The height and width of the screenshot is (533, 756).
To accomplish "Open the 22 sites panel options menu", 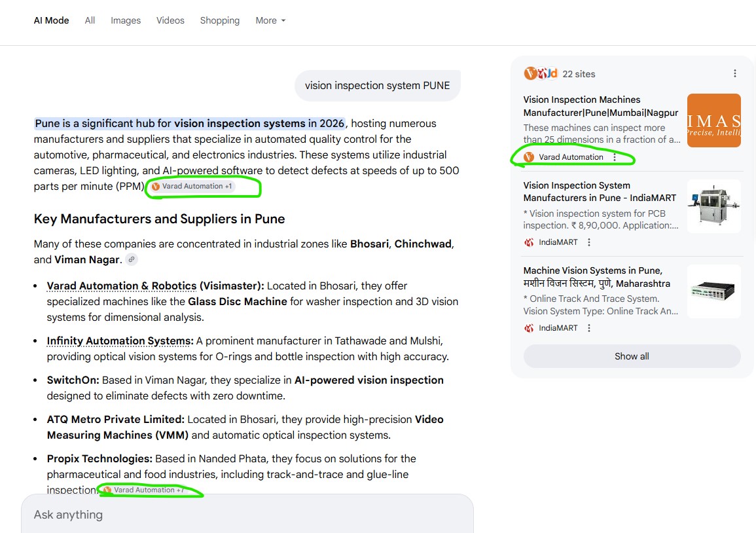I will [x=734, y=73].
